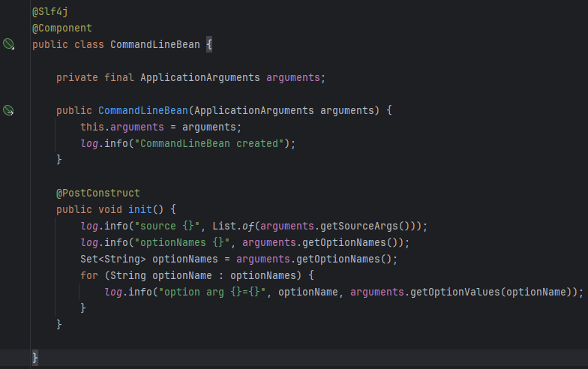
Task: Click the @Component annotation
Action: point(61,28)
